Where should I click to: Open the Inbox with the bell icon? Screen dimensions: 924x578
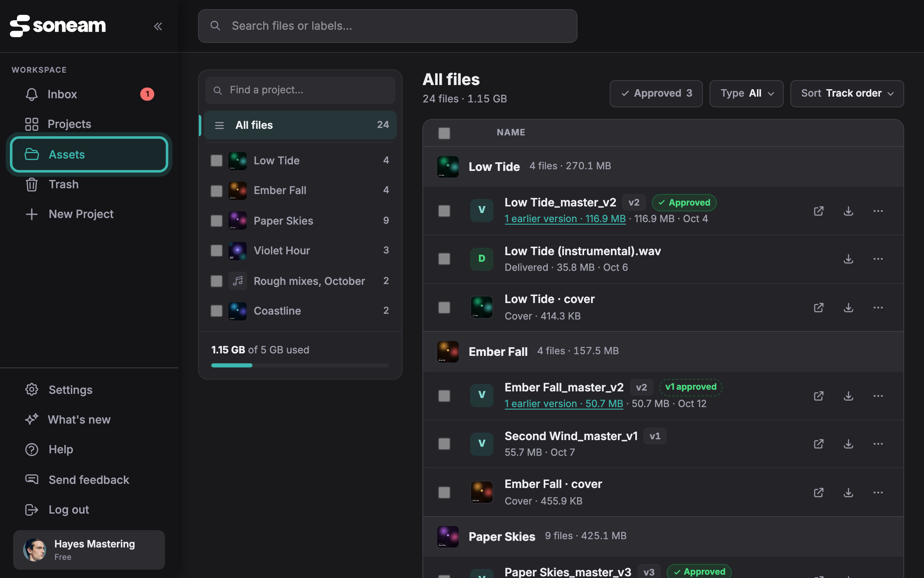(x=89, y=94)
